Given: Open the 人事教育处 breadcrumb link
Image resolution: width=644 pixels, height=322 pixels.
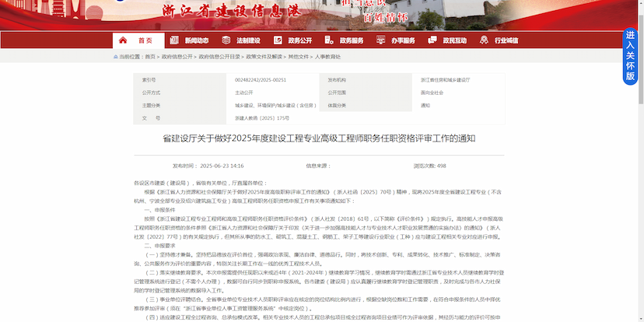Looking at the screenshot, I should [327, 57].
